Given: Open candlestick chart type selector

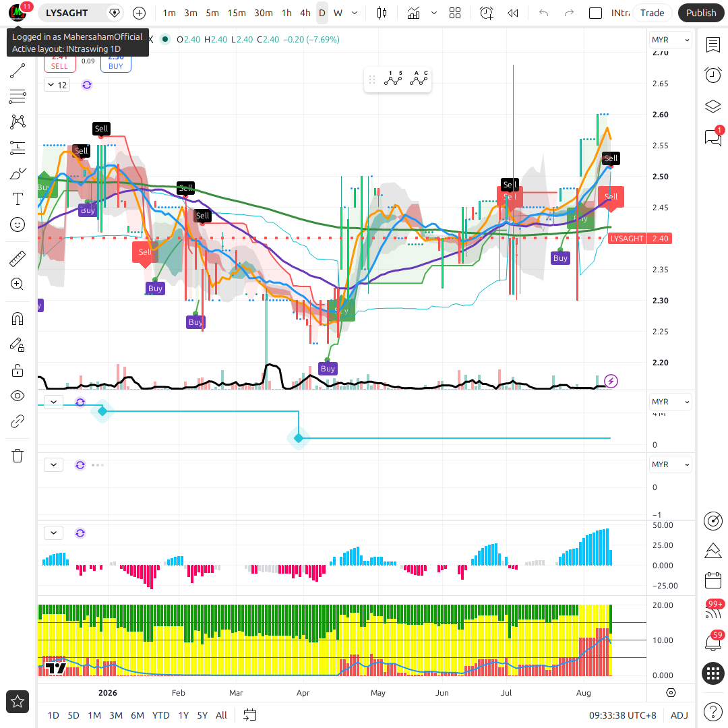Looking at the screenshot, I should [x=382, y=13].
